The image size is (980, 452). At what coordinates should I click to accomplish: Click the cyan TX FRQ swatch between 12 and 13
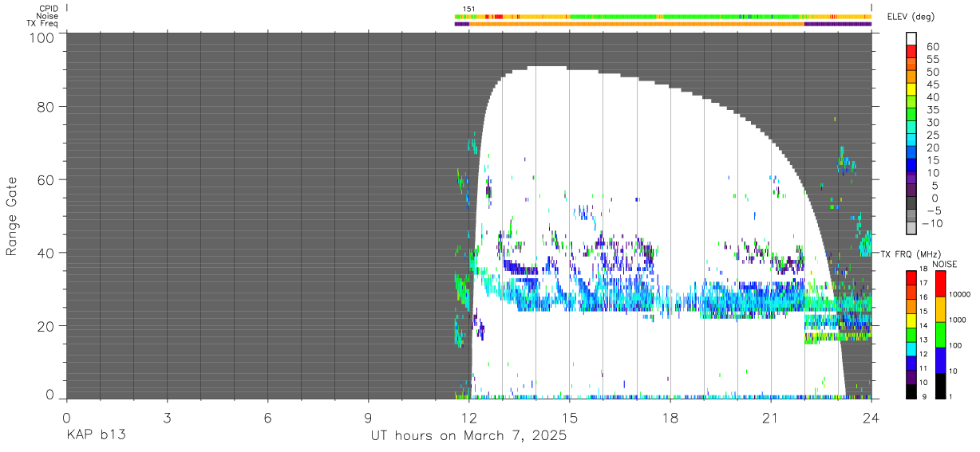pos(911,348)
